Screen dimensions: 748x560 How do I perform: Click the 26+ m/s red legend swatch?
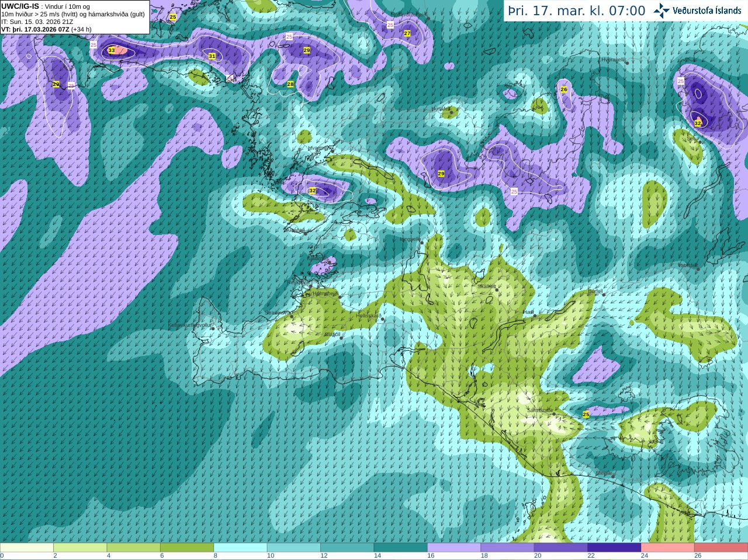[x=721, y=547]
